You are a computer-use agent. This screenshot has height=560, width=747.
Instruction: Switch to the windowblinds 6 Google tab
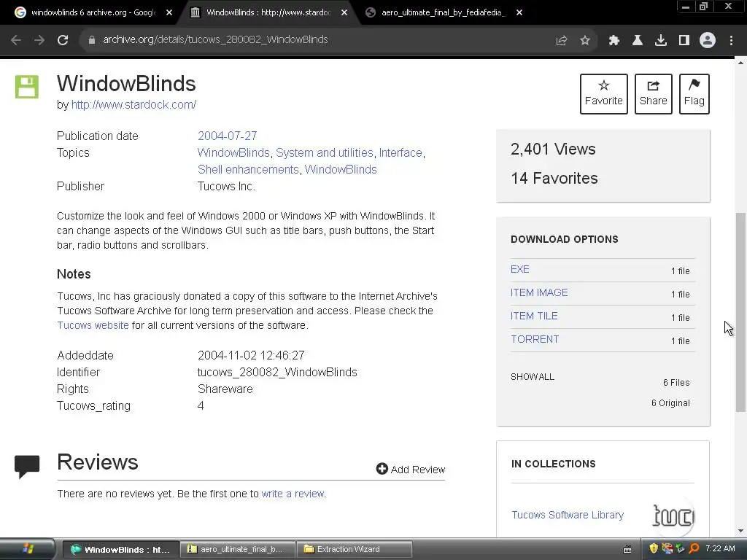point(93,13)
